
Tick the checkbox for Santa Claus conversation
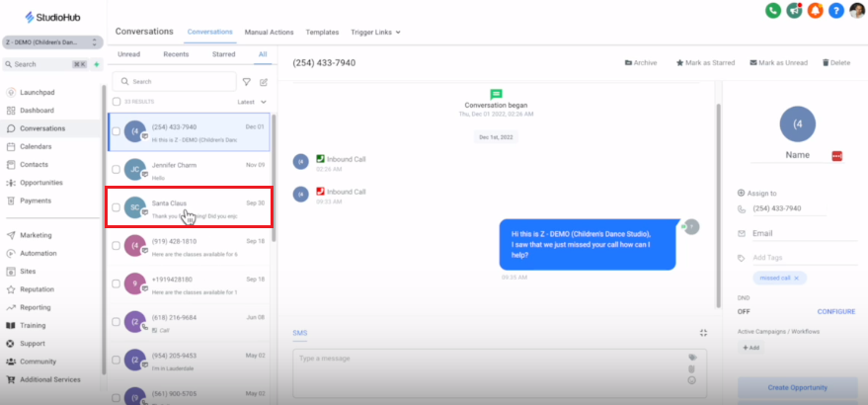click(117, 207)
